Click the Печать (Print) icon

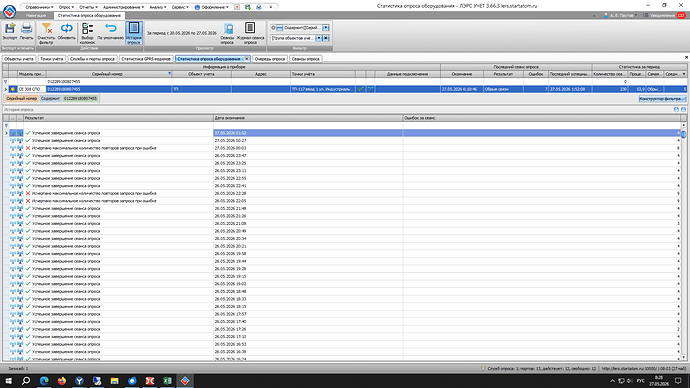(26, 32)
